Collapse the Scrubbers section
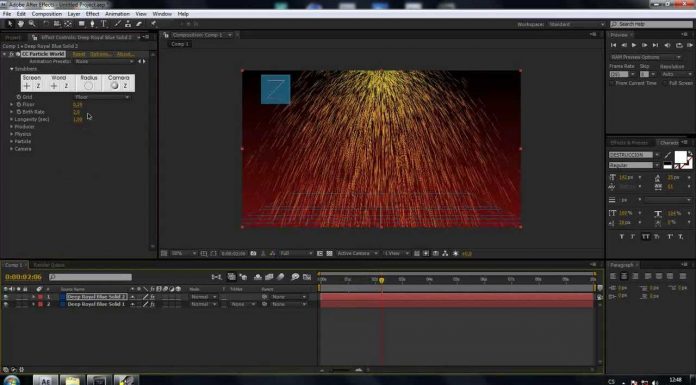The height and width of the screenshot is (385, 696). pyautogui.click(x=12, y=69)
